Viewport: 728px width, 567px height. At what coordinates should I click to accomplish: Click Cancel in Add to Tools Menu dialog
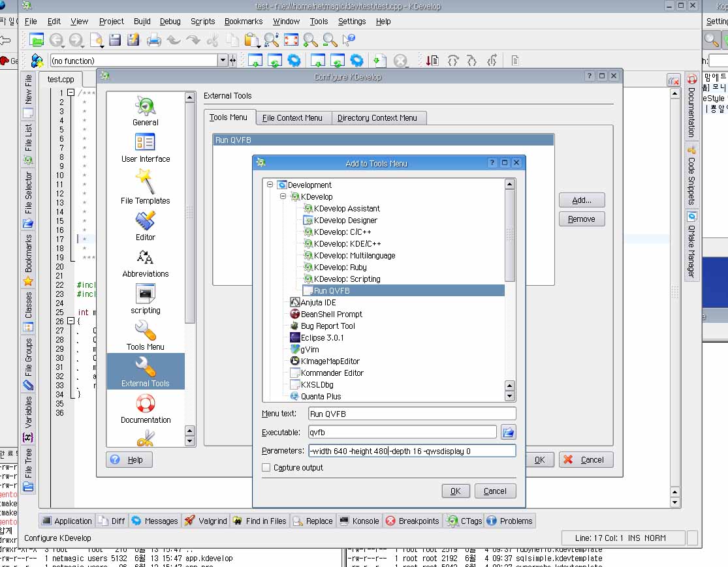click(495, 491)
